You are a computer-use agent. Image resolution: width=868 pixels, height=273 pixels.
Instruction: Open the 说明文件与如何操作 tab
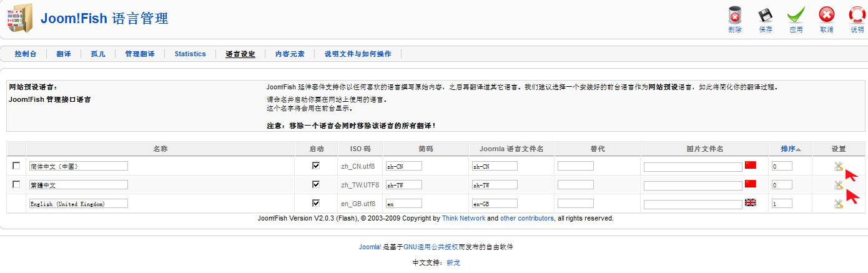click(x=358, y=54)
